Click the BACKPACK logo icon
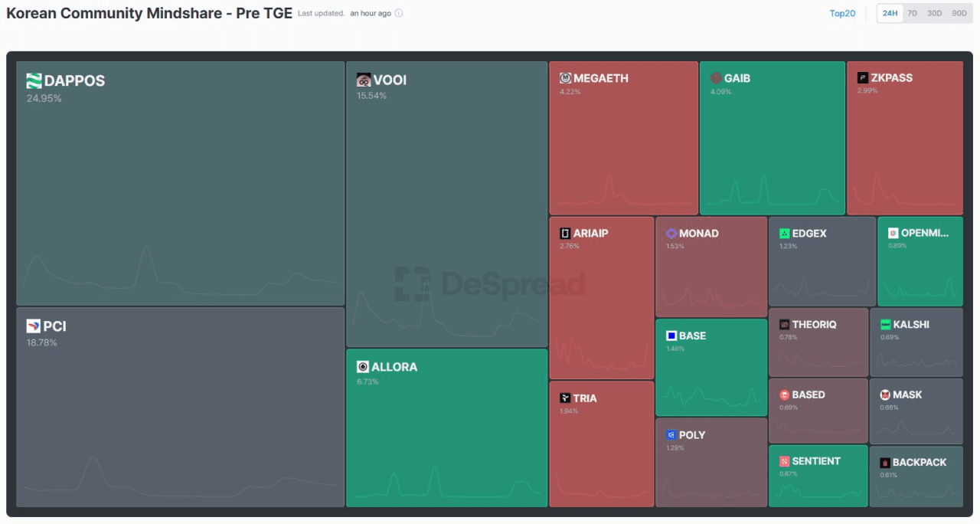 tap(885, 463)
